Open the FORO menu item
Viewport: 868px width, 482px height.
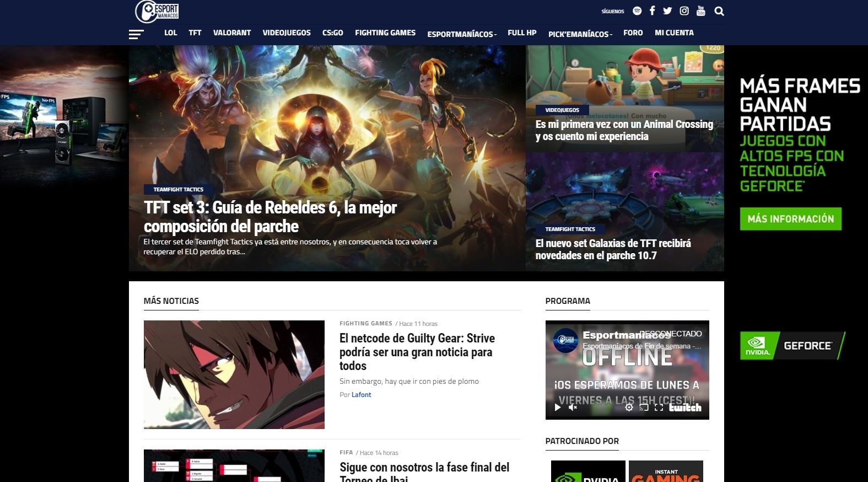633,33
